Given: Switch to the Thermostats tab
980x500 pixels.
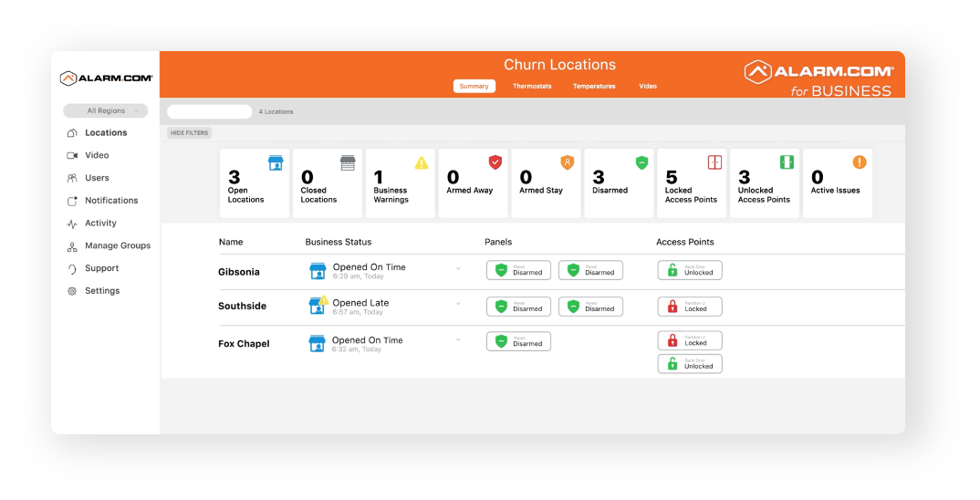Looking at the screenshot, I should (532, 87).
